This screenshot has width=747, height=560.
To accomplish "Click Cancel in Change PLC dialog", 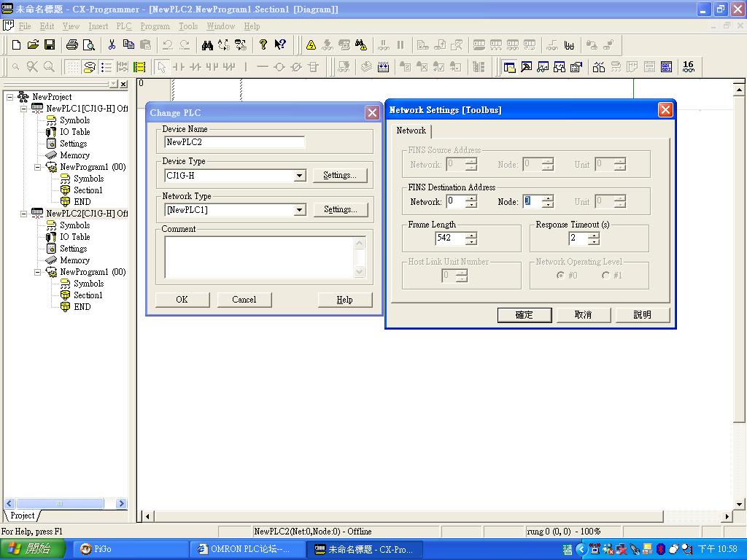I will tap(244, 300).
